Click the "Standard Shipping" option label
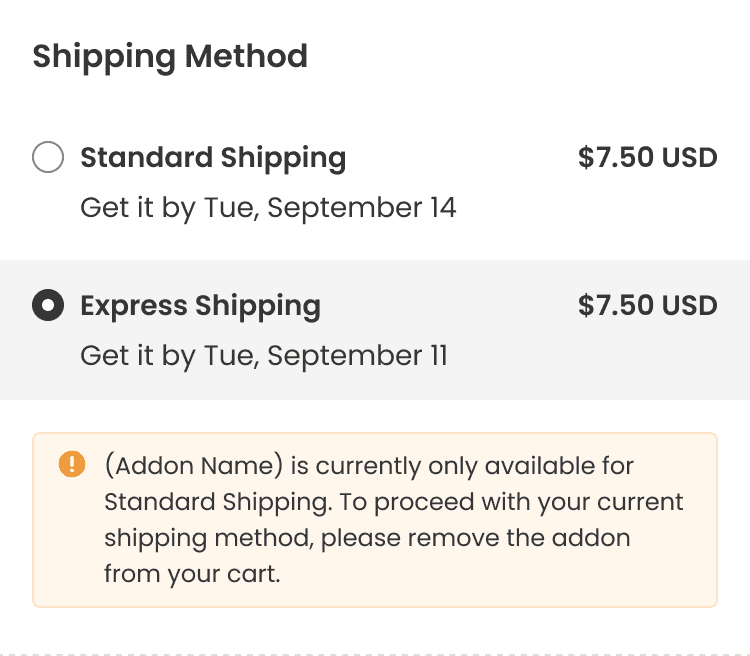 coord(213,158)
